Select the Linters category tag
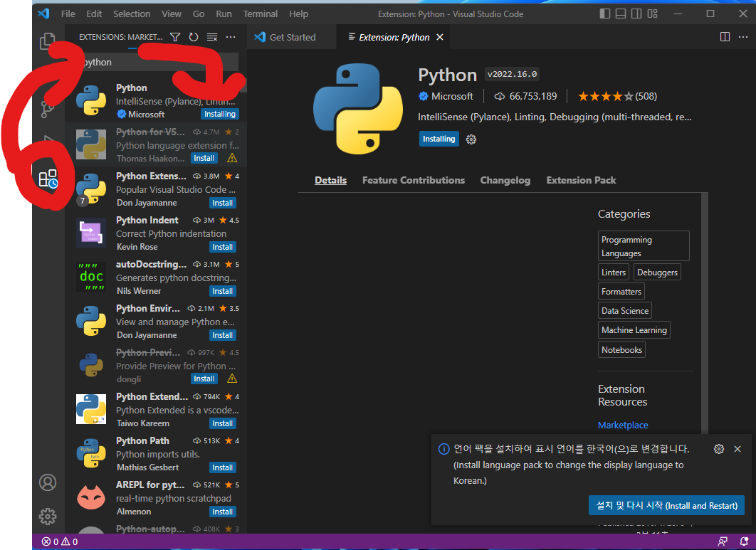 pyautogui.click(x=614, y=273)
